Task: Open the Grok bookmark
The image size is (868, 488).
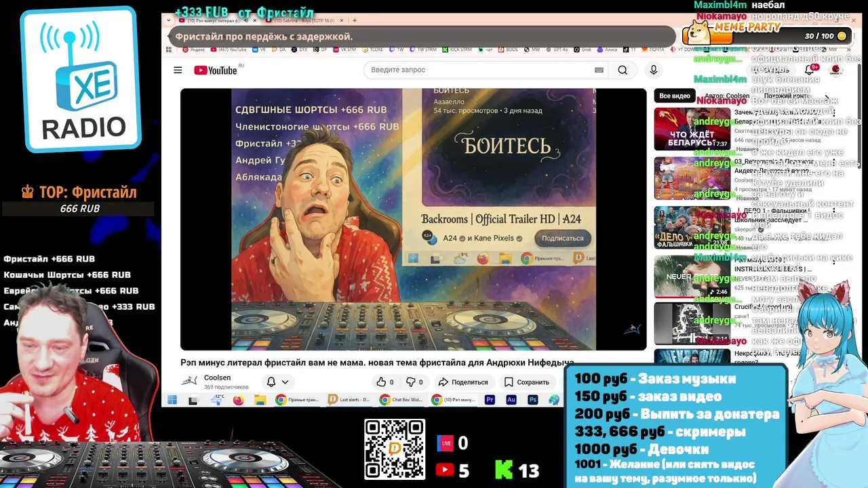Action: click(583, 49)
